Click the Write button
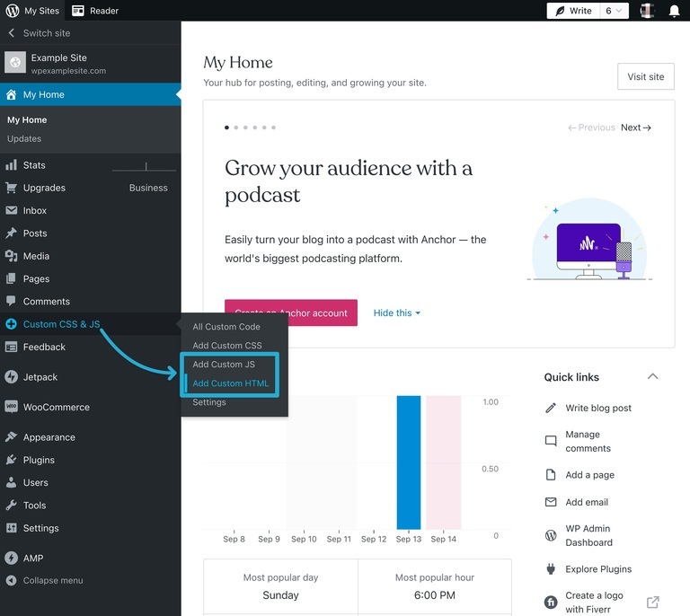Image resolution: width=690 pixels, height=616 pixels. [x=573, y=11]
